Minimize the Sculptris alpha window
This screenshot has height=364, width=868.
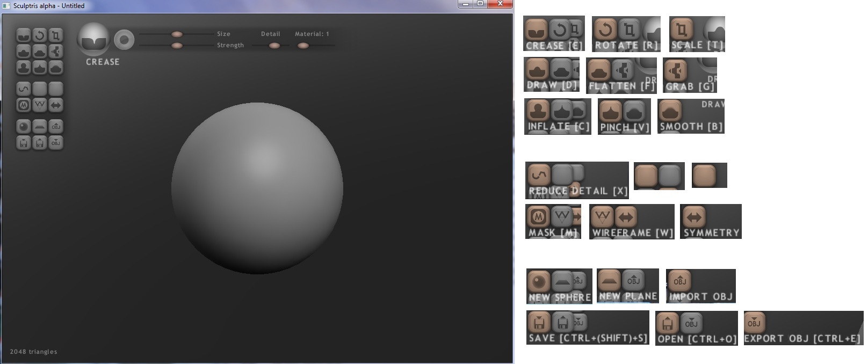pos(465,4)
